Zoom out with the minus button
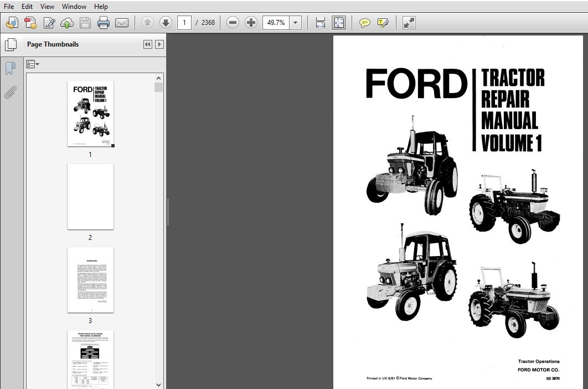The image size is (588, 389). pyautogui.click(x=233, y=23)
